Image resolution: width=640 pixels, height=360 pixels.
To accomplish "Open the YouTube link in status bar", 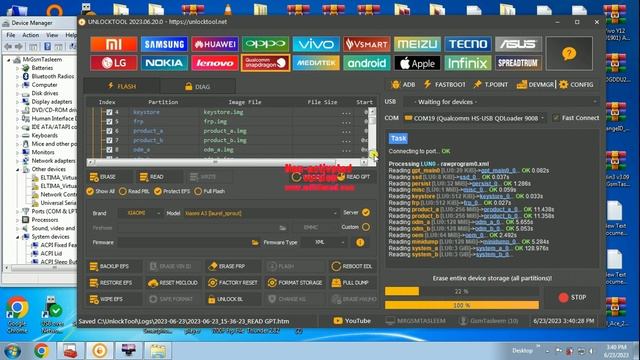I will click(x=352, y=321).
